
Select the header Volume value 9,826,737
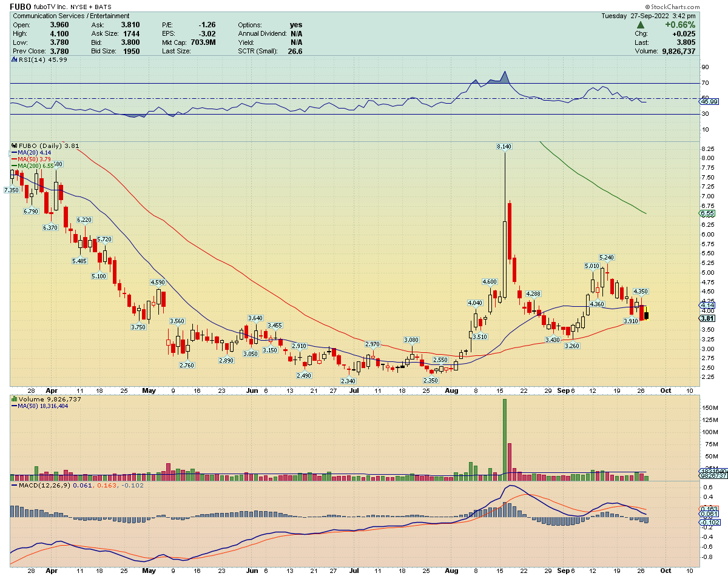coord(678,52)
